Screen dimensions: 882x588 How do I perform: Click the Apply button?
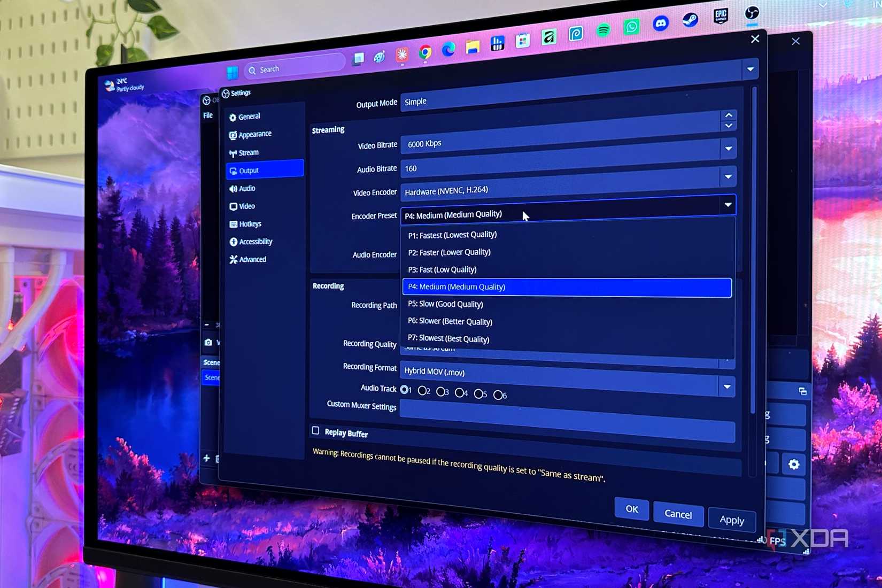click(732, 520)
